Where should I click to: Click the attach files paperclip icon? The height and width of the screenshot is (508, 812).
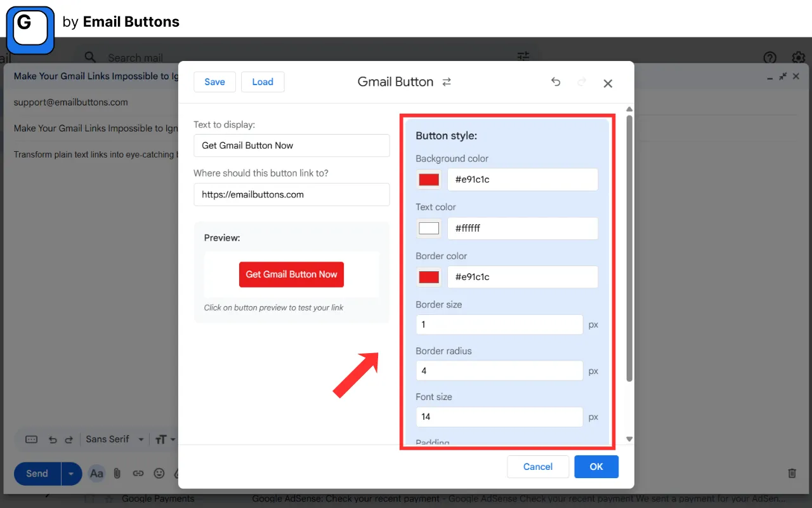(117, 473)
